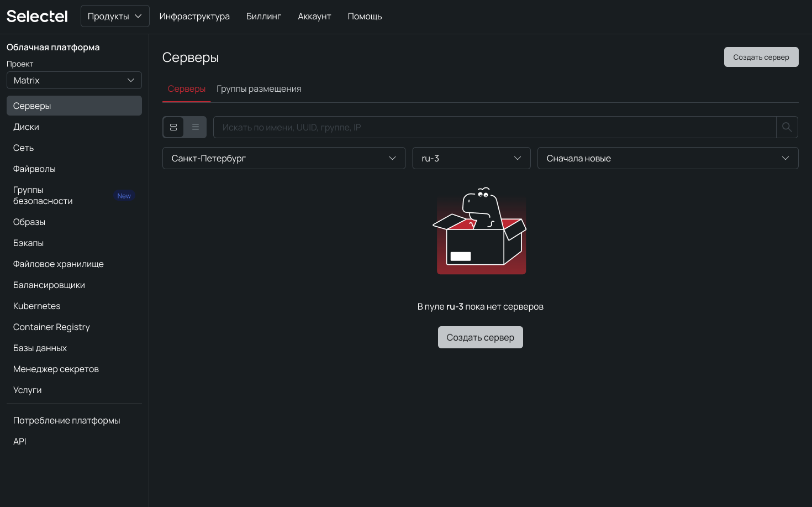Click the top-right Создать сервер button
812x507 pixels.
761,57
